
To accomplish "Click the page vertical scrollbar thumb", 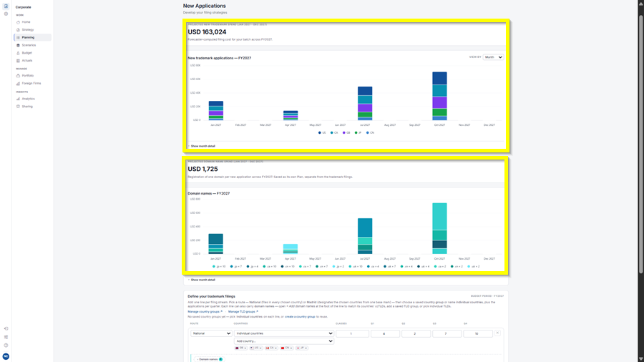I will coord(640,144).
